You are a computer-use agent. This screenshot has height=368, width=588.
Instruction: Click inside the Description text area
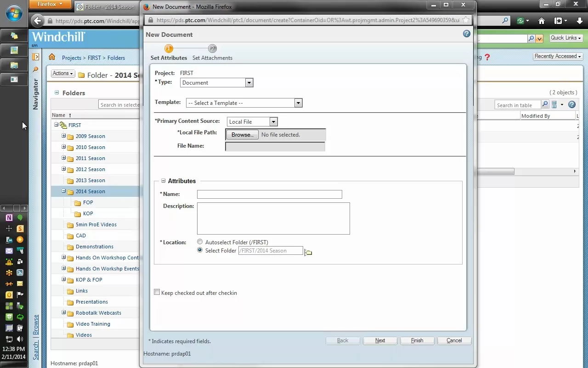(273, 218)
